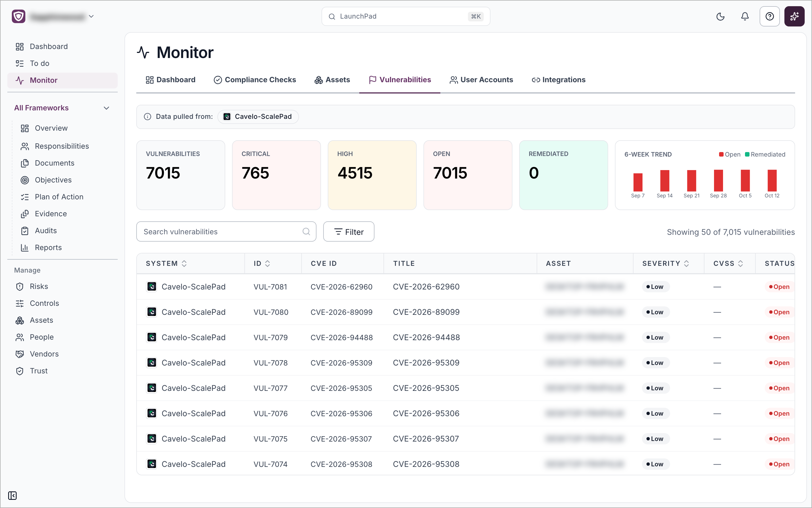Expand the All Frameworks dropdown

(x=63, y=108)
